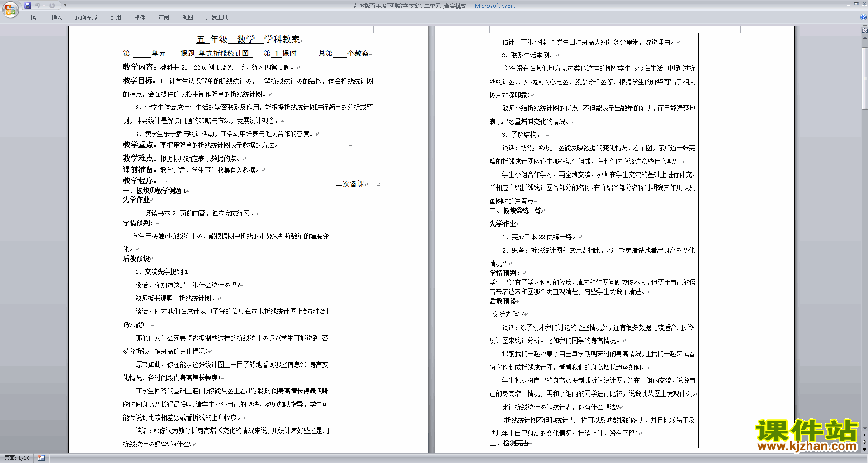Click the heading 教学重点
The image size is (868, 463).
coord(140,145)
